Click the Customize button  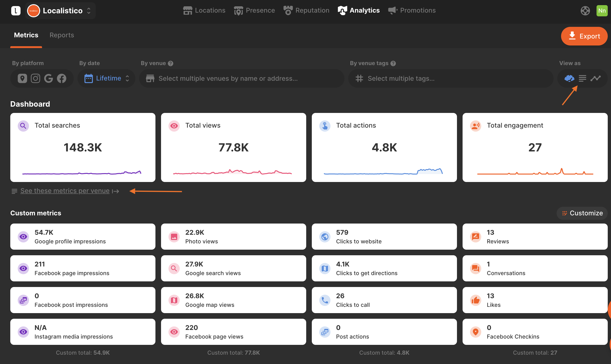click(582, 213)
